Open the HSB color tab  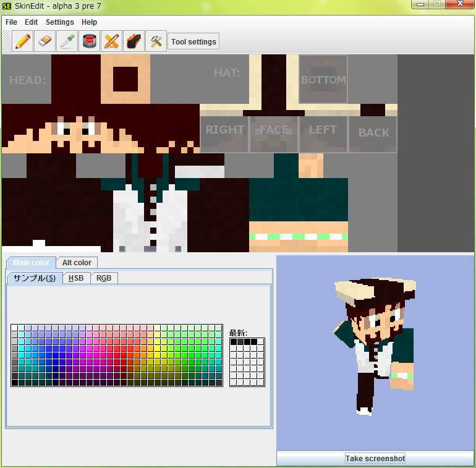coord(76,278)
